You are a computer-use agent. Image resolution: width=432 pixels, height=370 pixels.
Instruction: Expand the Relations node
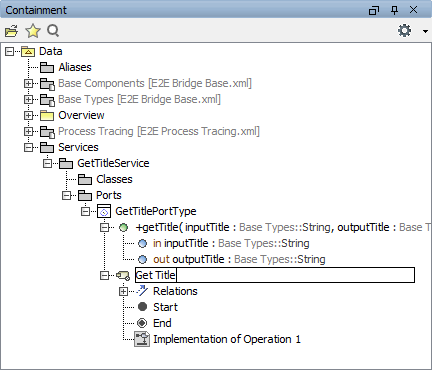(124, 291)
